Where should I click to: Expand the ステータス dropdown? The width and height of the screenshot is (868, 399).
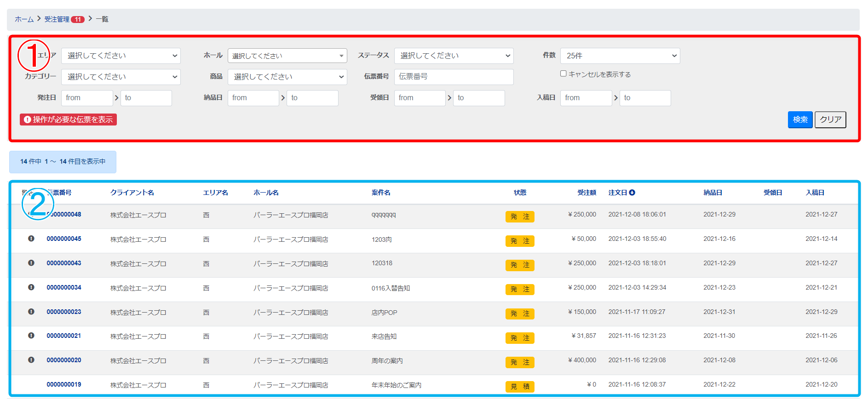(x=454, y=56)
